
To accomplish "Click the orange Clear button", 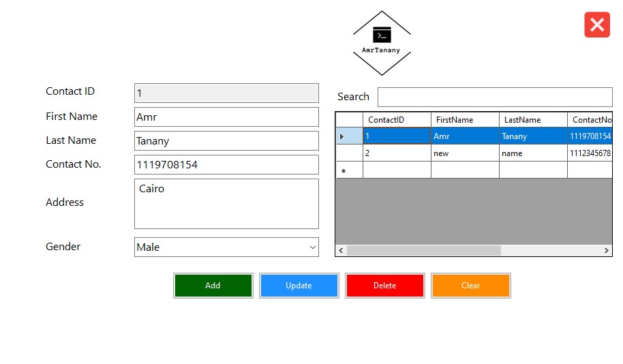I will pos(470,286).
